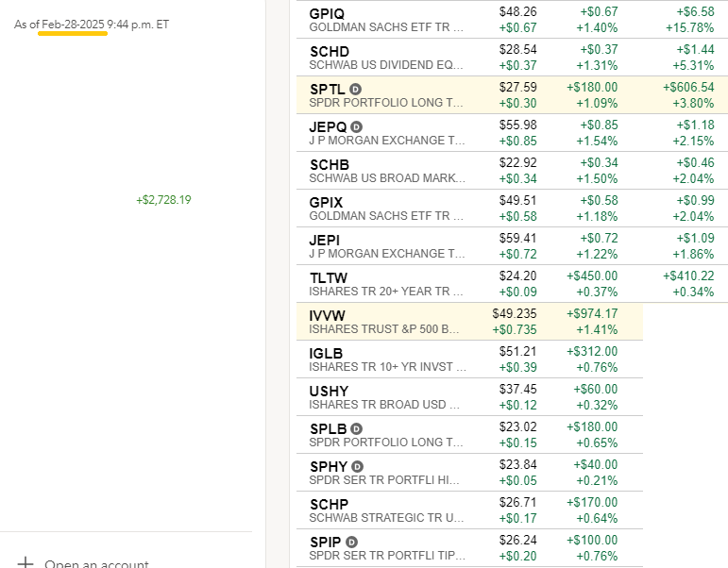Click SPHY last price $23.84
Viewport: 728px width, 568px height.
pyautogui.click(x=517, y=464)
